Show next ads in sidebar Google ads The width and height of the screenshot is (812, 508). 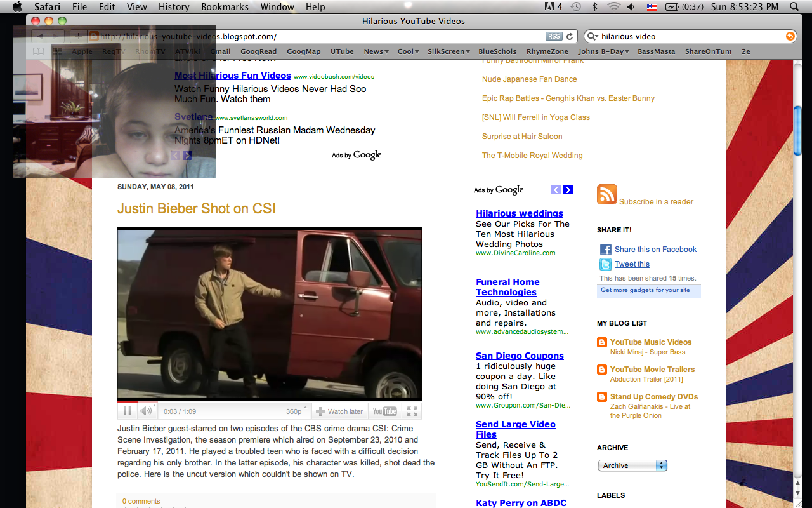tap(568, 190)
